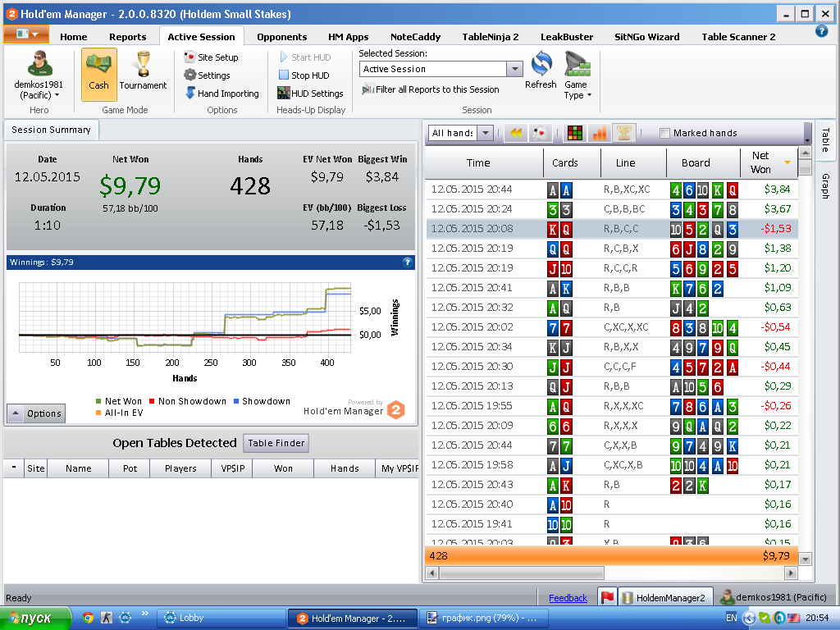The image size is (840, 630).
Task: Click the winnings graph help icon
Action: pyautogui.click(x=407, y=262)
